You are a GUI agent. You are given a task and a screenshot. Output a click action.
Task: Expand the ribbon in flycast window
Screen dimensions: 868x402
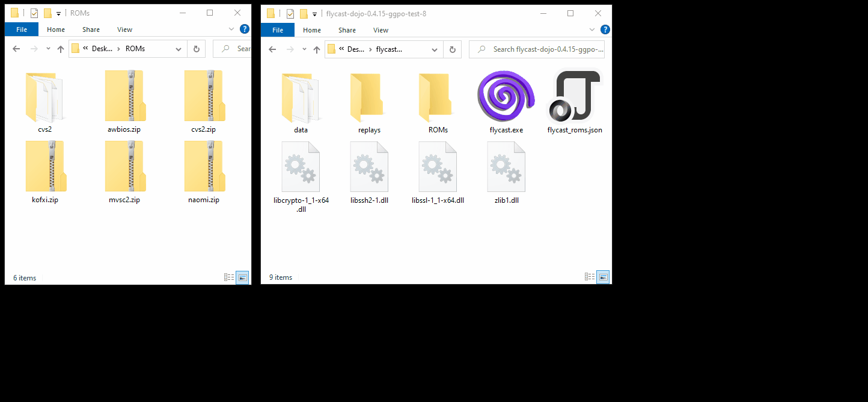[593, 29]
